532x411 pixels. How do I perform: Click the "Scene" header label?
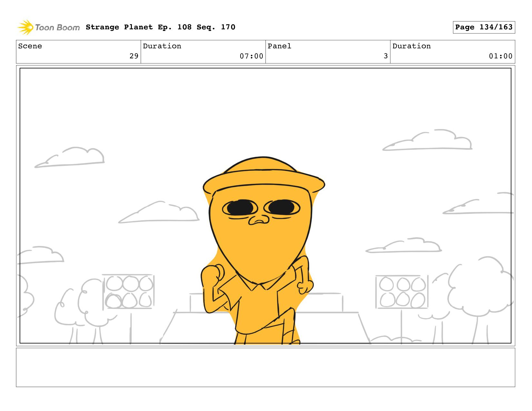point(30,46)
